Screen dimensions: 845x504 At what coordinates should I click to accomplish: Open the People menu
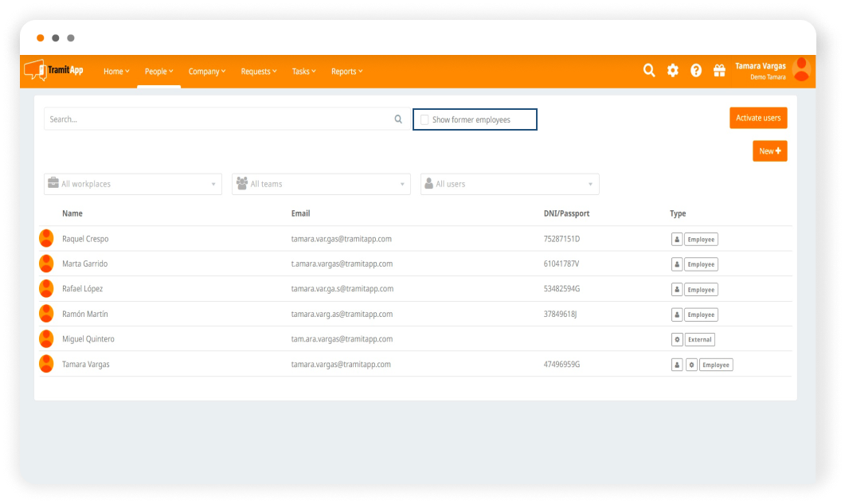pos(158,72)
